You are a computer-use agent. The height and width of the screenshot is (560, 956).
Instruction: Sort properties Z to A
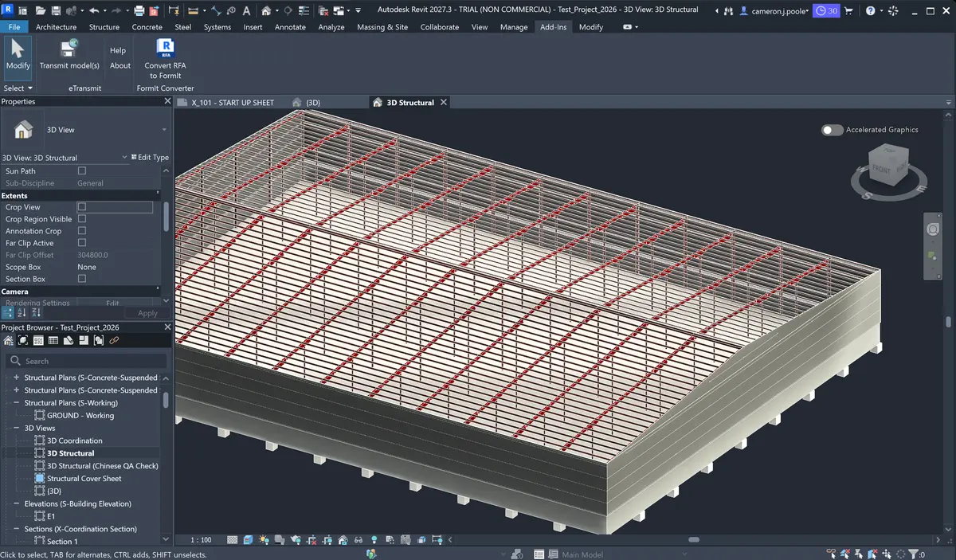tap(36, 313)
